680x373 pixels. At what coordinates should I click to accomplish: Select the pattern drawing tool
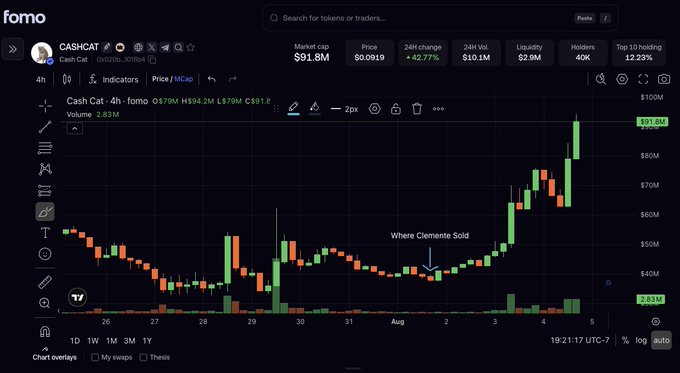coord(45,169)
